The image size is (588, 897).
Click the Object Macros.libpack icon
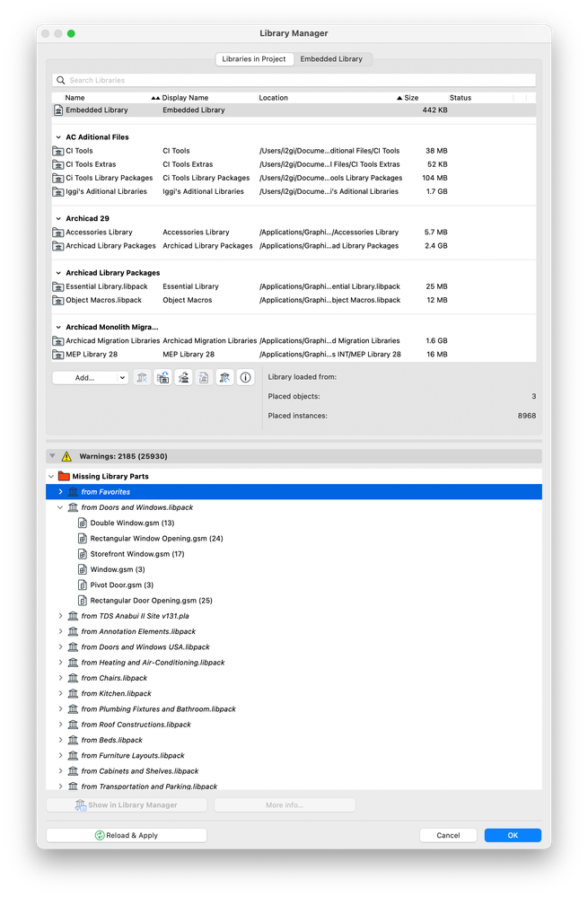pos(57,300)
